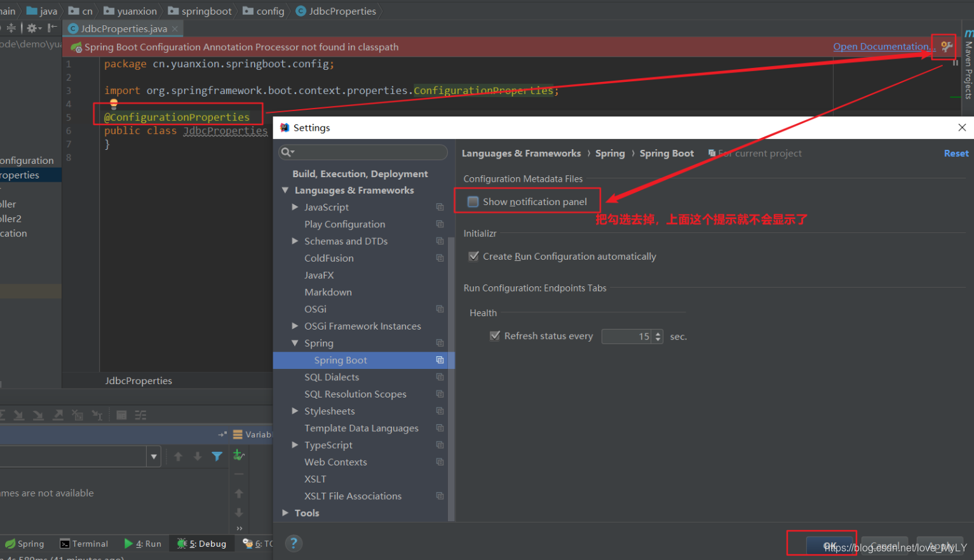974x560 pixels.
Task: Collapse the Spring settings node
Action: pos(295,343)
